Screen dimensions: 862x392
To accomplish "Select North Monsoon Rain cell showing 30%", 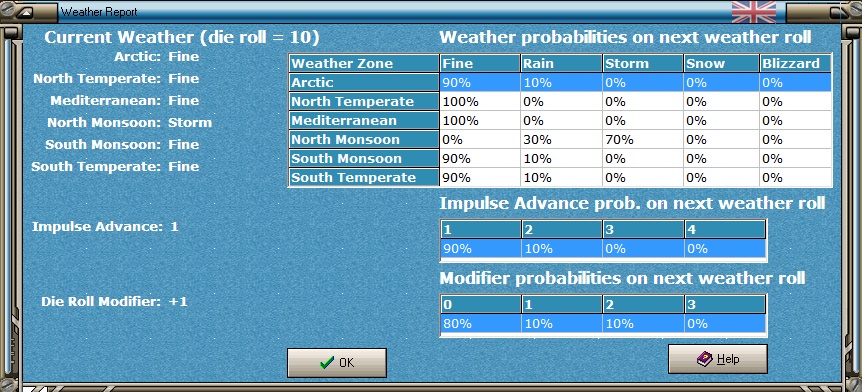I will [x=561, y=139].
